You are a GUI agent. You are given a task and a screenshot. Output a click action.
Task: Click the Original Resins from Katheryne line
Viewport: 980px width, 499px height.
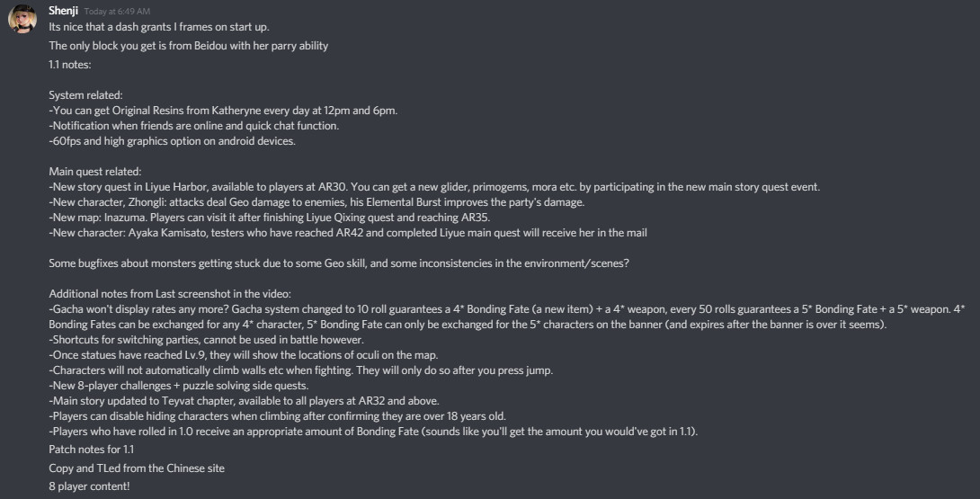click(223, 111)
